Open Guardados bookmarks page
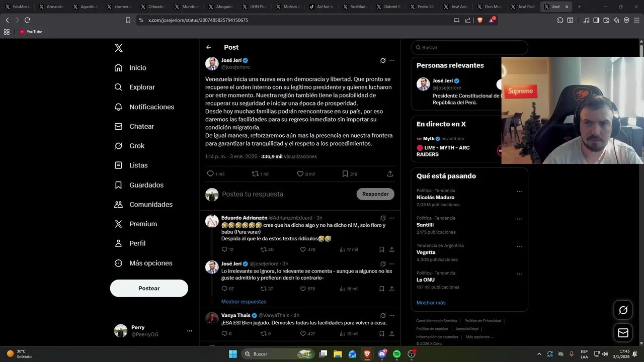 click(139, 185)
